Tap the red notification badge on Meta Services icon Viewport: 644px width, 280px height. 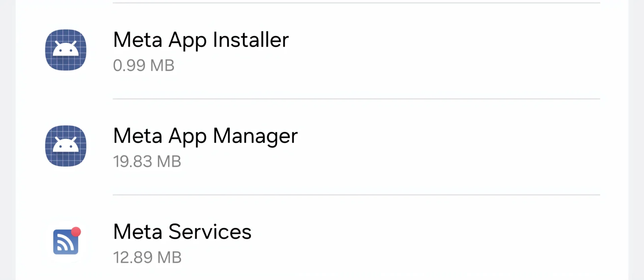click(76, 231)
